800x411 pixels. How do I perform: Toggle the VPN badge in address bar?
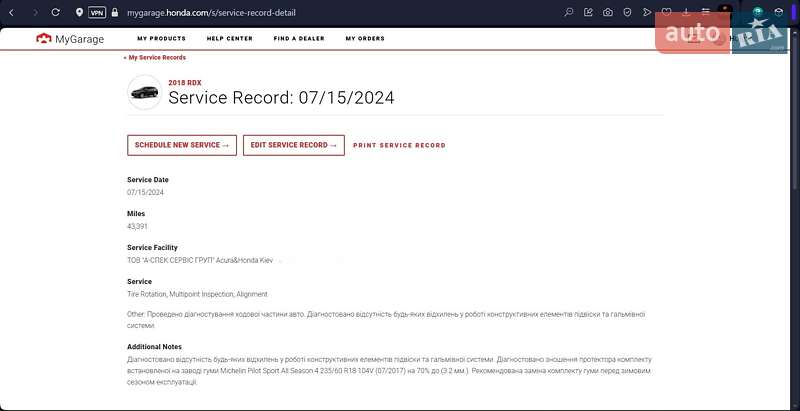(x=96, y=13)
